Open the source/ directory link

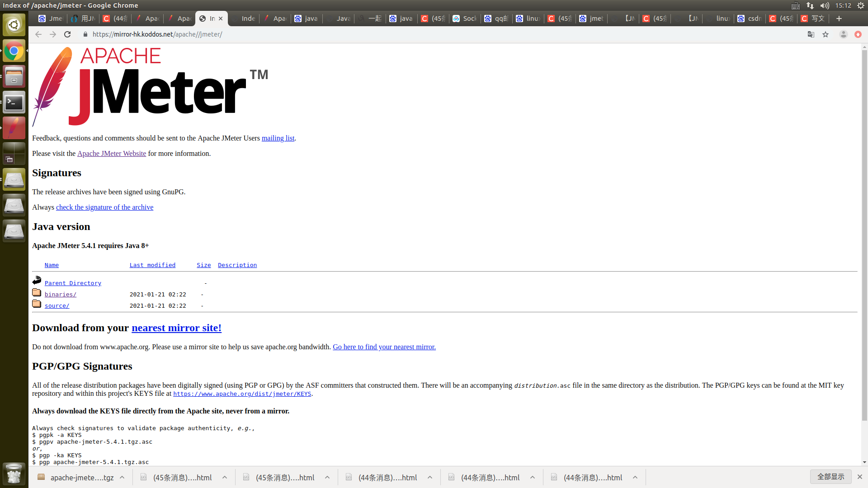coord(57,306)
